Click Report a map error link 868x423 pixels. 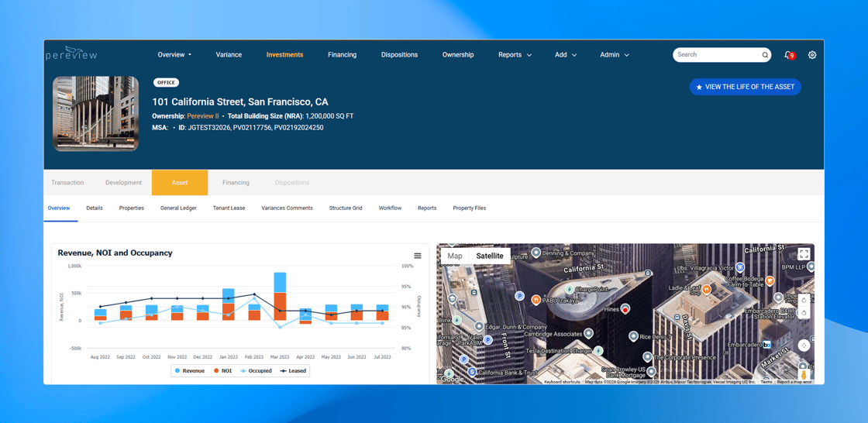[x=794, y=382]
